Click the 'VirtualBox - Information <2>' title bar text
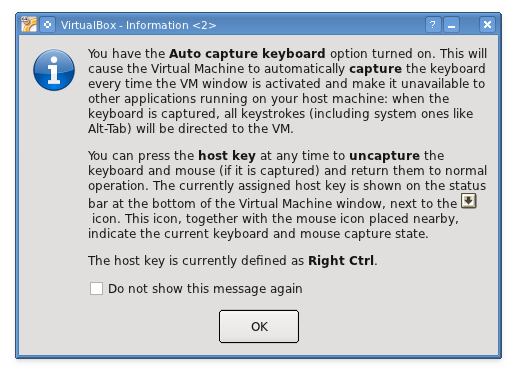This screenshot has width=517, height=377. [138, 25]
